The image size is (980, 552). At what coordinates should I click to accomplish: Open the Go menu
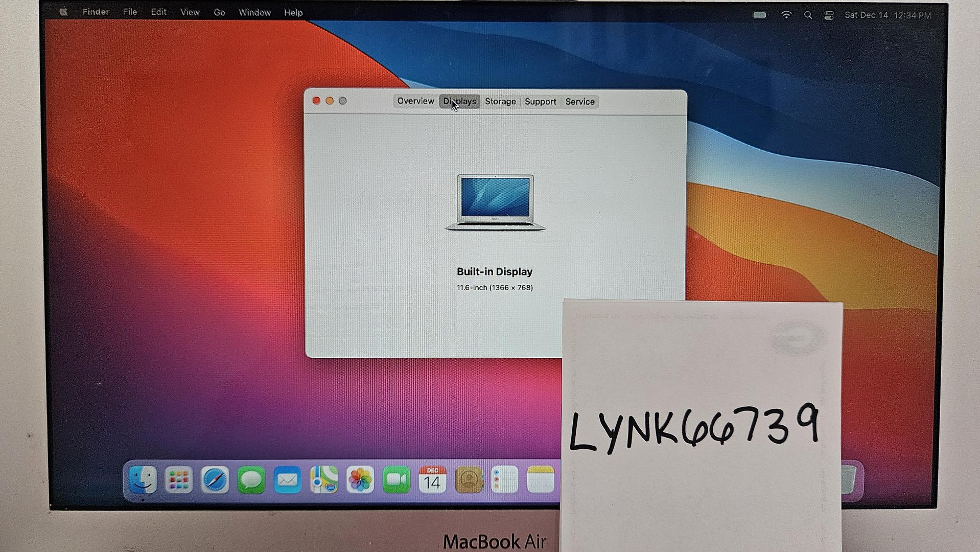click(x=219, y=12)
